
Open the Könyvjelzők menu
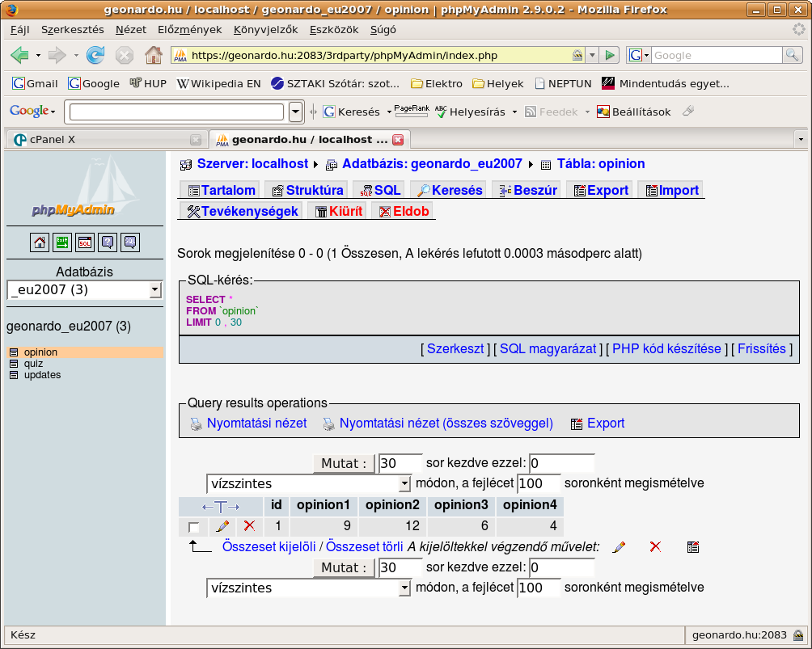[265, 29]
